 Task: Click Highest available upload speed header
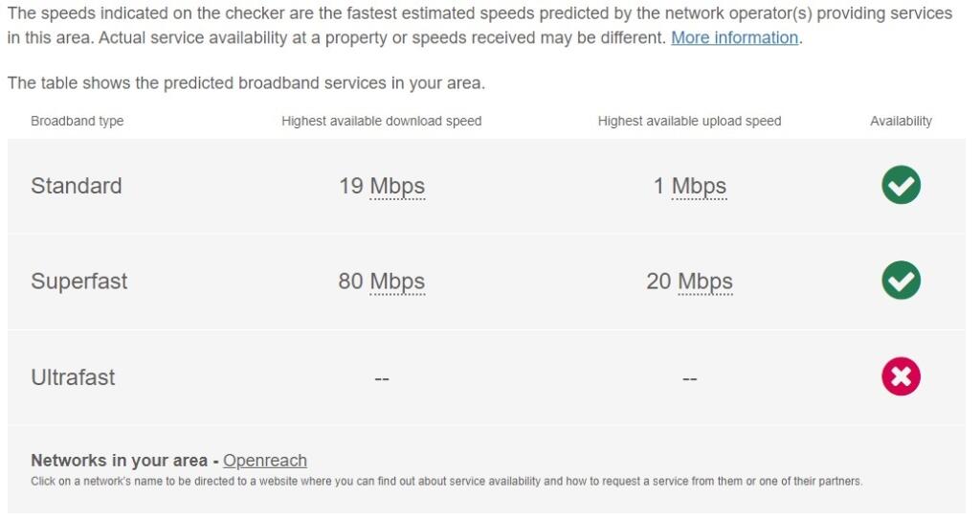point(689,121)
